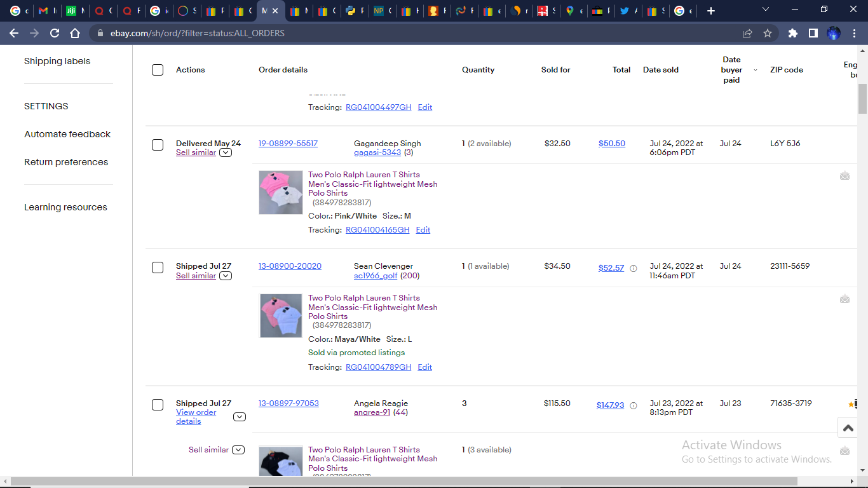Open buyer profile gagasi-5343
The image size is (868, 488).
point(377,152)
